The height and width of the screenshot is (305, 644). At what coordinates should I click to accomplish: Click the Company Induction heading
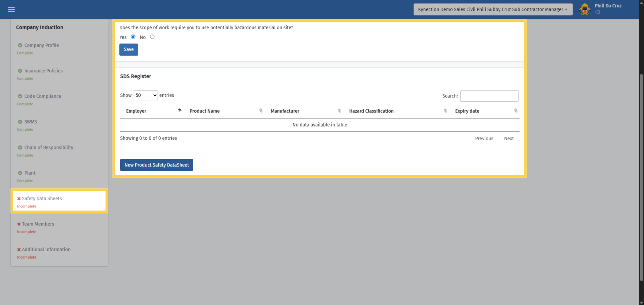click(x=40, y=27)
